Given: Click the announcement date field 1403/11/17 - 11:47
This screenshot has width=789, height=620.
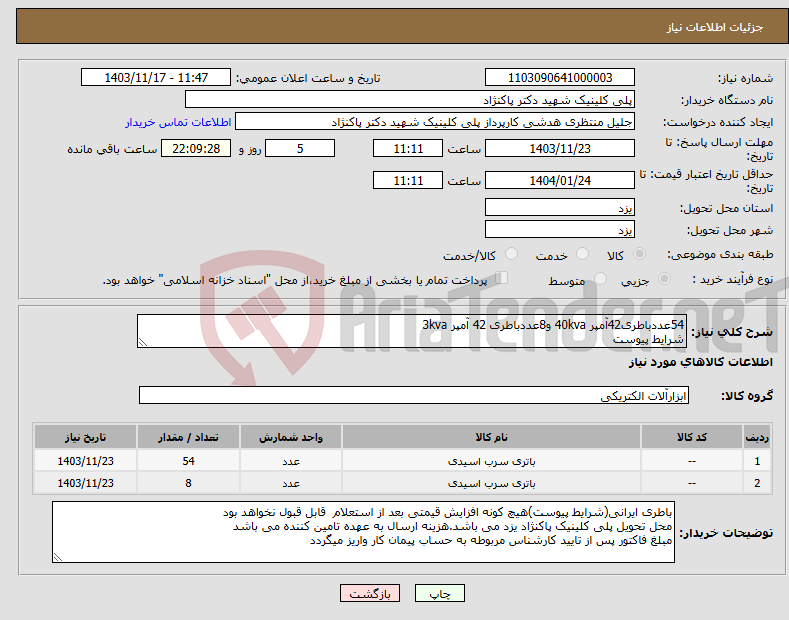Looking at the screenshot, I should click(x=156, y=78).
